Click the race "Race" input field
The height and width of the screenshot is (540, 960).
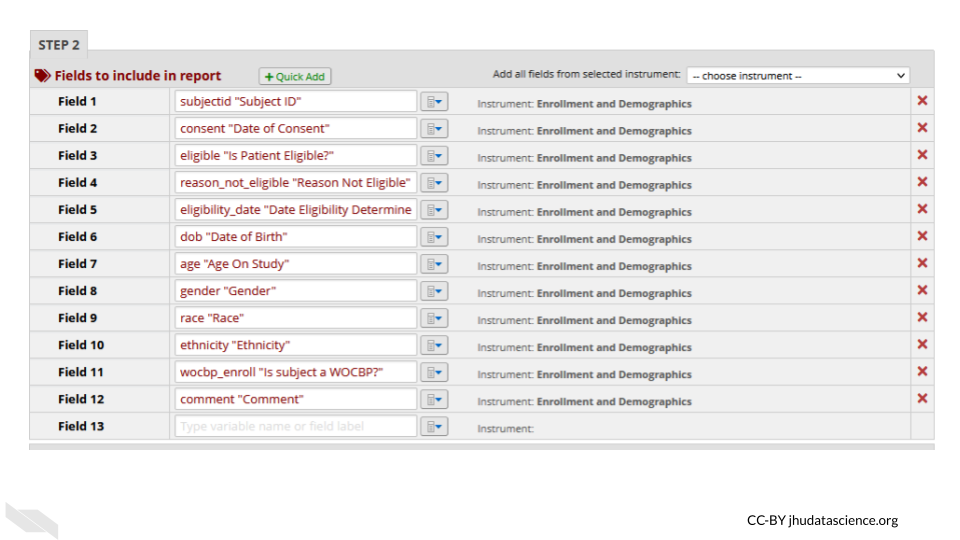295,318
